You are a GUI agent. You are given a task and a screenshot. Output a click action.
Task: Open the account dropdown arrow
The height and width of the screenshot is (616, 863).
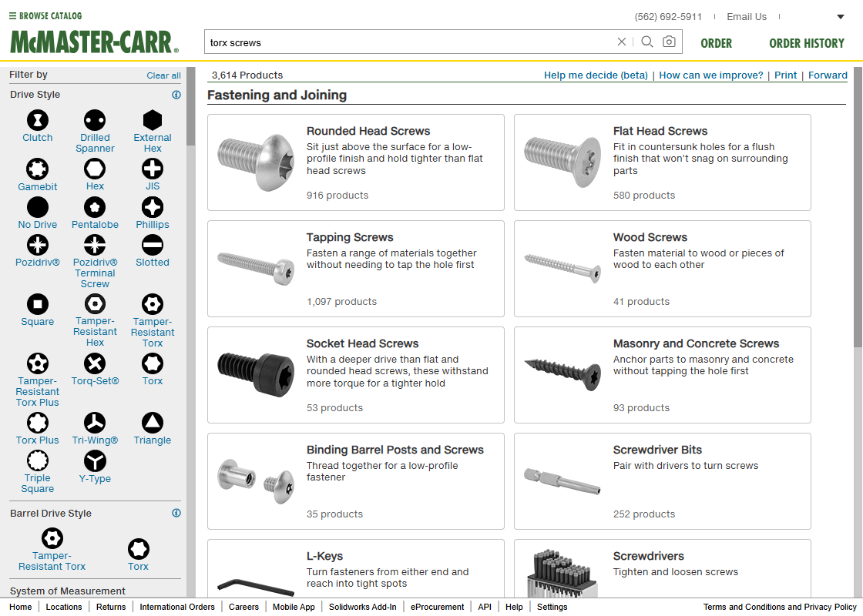[841, 17]
